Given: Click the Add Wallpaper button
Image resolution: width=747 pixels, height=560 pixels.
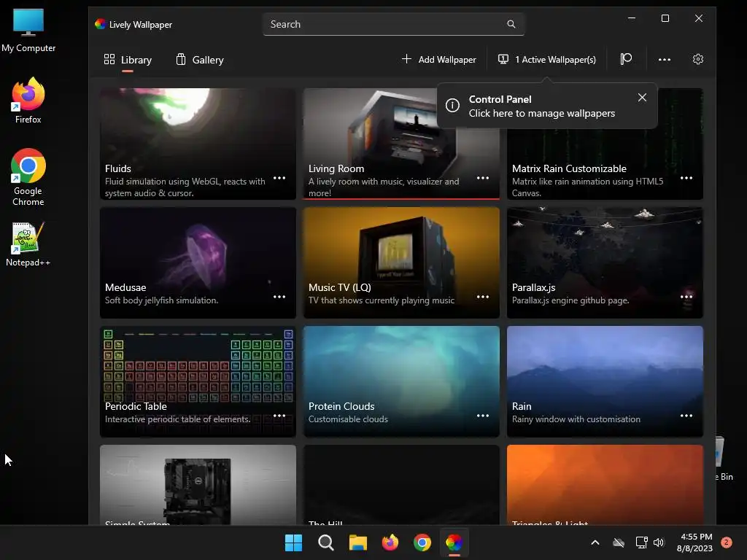Looking at the screenshot, I should tap(438, 60).
